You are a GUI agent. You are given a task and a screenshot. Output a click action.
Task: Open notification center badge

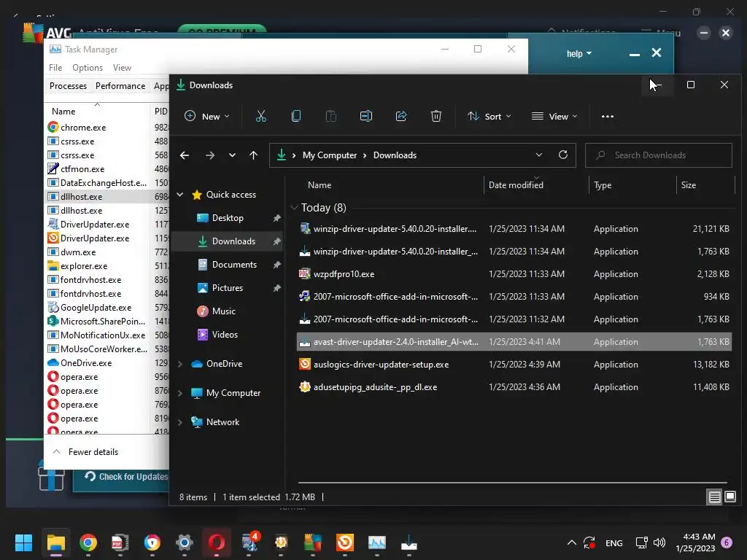click(727, 542)
